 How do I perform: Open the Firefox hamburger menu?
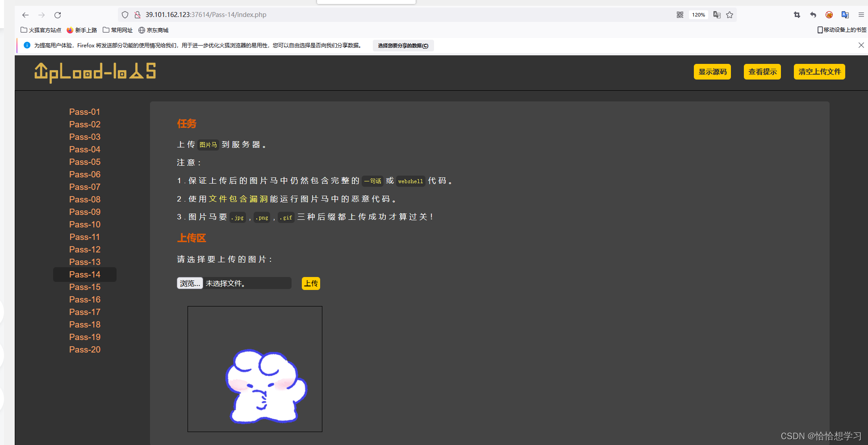click(x=861, y=15)
